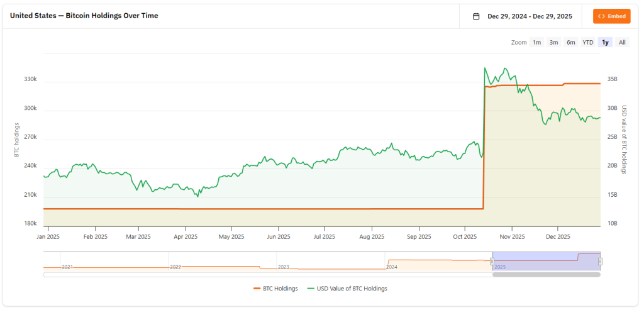
Task: Switch zoom to YTD
Action: point(587,42)
